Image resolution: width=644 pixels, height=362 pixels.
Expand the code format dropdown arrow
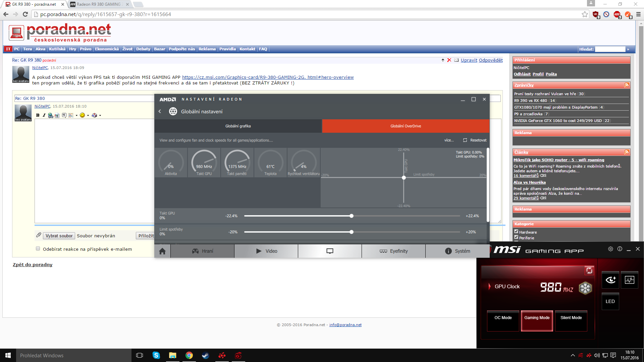76,115
